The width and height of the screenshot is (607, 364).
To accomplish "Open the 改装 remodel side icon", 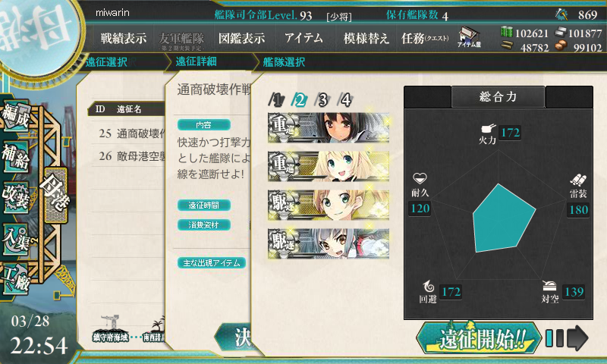I will pyautogui.click(x=16, y=197).
